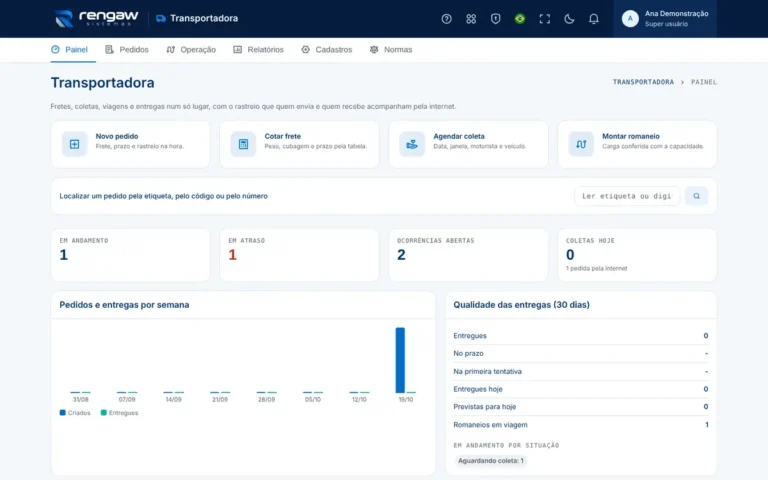
Task: Click the 'Aguardando coleta: 1' badge
Action: (x=491, y=460)
